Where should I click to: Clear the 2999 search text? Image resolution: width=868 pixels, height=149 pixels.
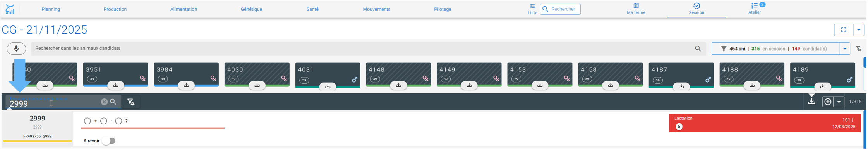coord(104,102)
